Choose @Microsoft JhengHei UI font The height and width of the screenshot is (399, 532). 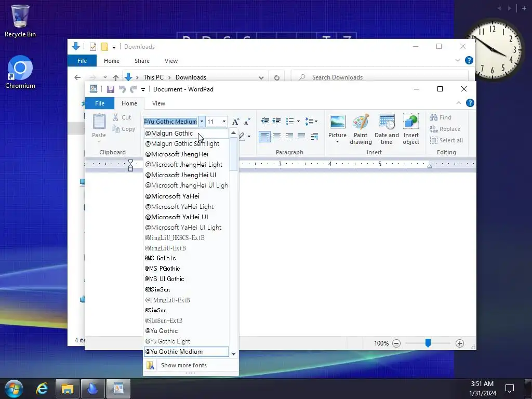(187, 175)
